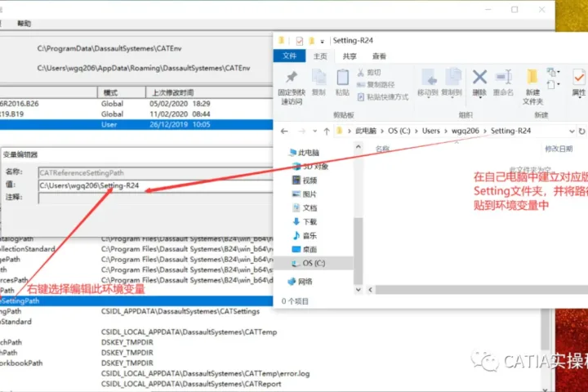The image size is (588, 392).
Task: Click the horizontal scrollbar in file list
Action: pos(482,290)
